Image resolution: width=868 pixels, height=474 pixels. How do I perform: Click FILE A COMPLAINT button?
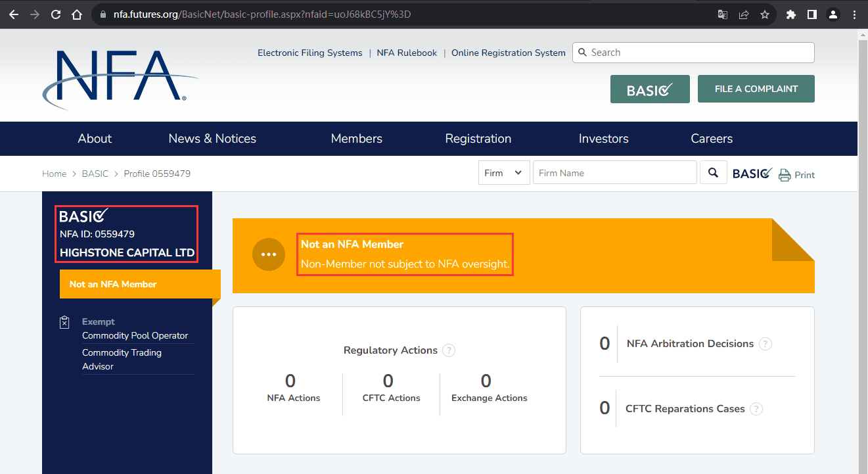click(x=756, y=89)
